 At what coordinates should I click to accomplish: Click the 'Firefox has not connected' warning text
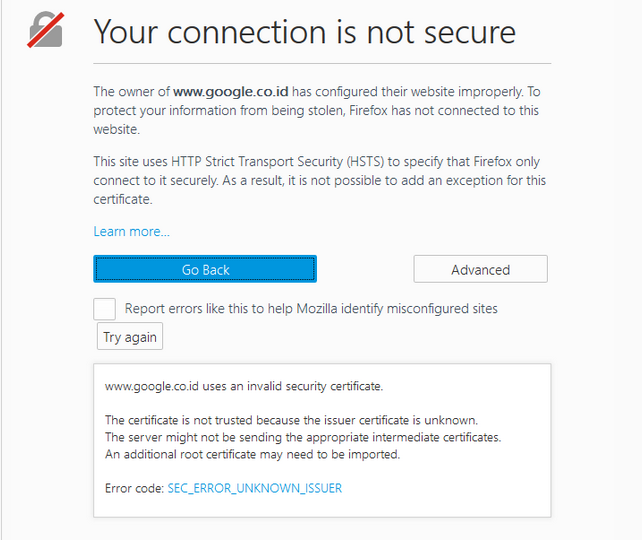point(444,111)
